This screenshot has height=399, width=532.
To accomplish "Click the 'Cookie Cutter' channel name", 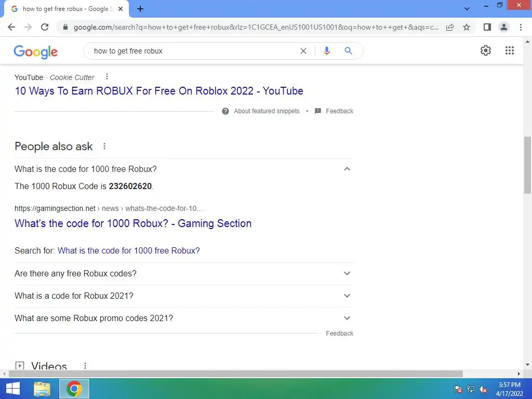I will click(x=72, y=77).
